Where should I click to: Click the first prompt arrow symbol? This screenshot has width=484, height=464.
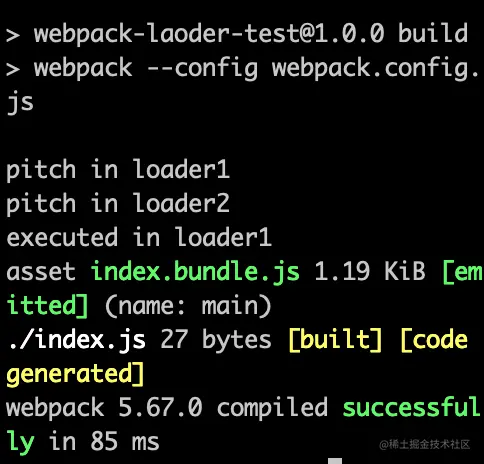[x=13, y=35]
